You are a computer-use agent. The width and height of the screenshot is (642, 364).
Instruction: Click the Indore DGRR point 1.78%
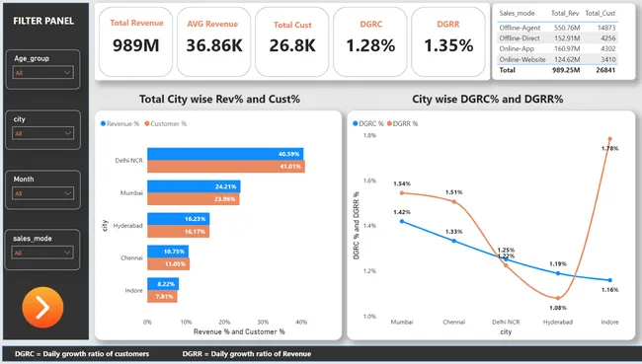[x=609, y=139]
